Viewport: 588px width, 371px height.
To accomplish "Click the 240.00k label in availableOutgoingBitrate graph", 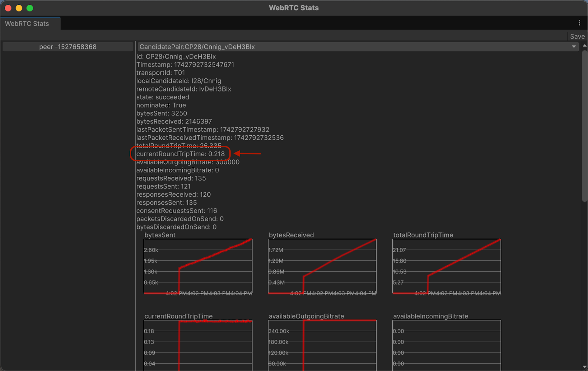I will point(279,331).
